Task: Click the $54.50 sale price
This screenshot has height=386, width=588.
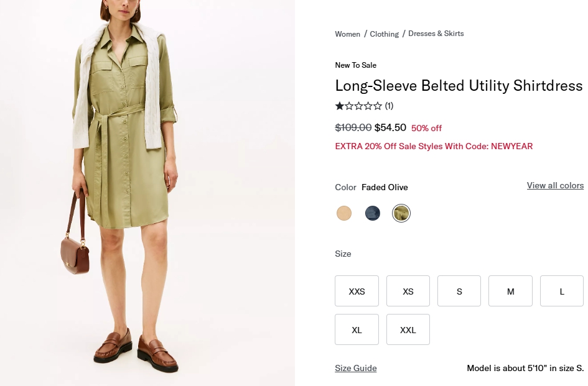Action: [x=390, y=128]
